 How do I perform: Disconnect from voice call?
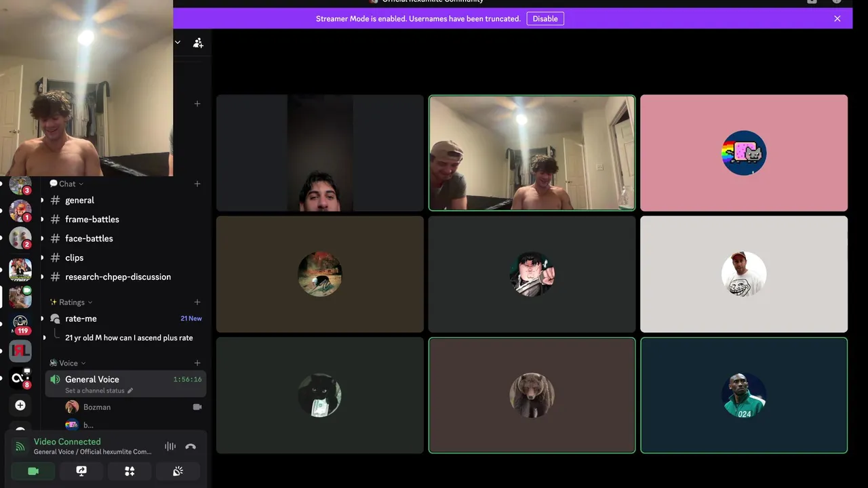click(191, 447)
